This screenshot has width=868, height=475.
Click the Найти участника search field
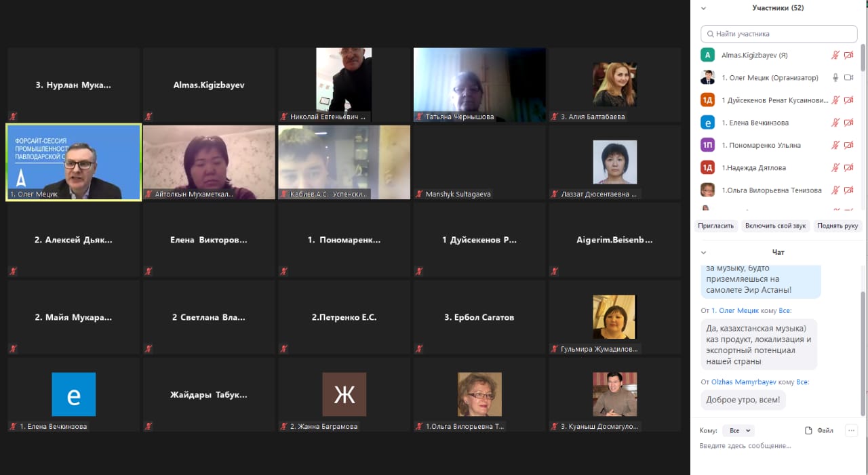click(x=779, y=34)
